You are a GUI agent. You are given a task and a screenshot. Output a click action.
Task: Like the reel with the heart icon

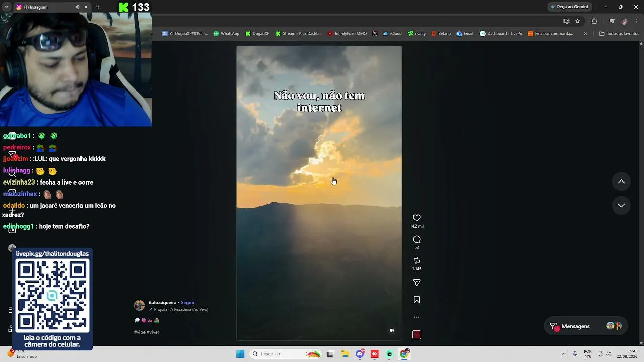pos(417,218)
